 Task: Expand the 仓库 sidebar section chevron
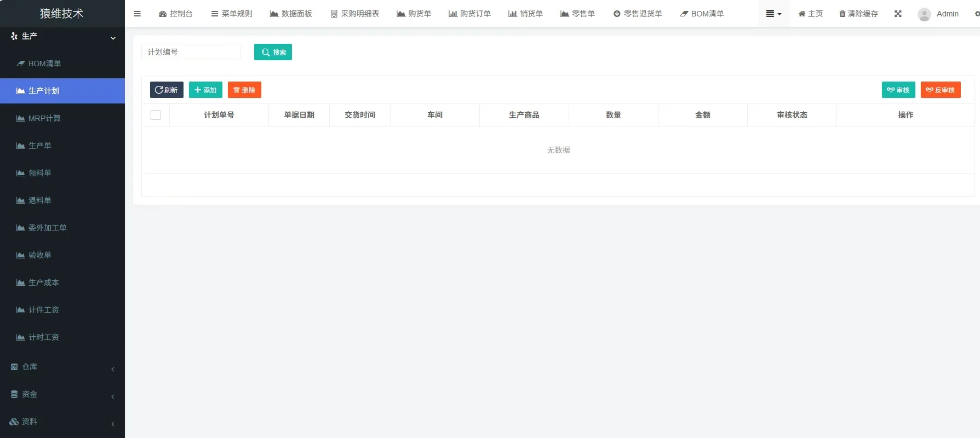113,369
